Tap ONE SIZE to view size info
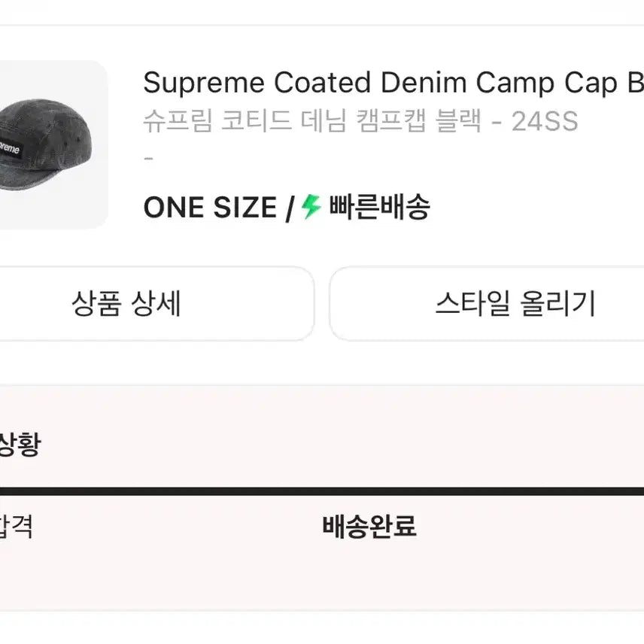This screenshot has width=644, height=644. (x=211, y=208)
